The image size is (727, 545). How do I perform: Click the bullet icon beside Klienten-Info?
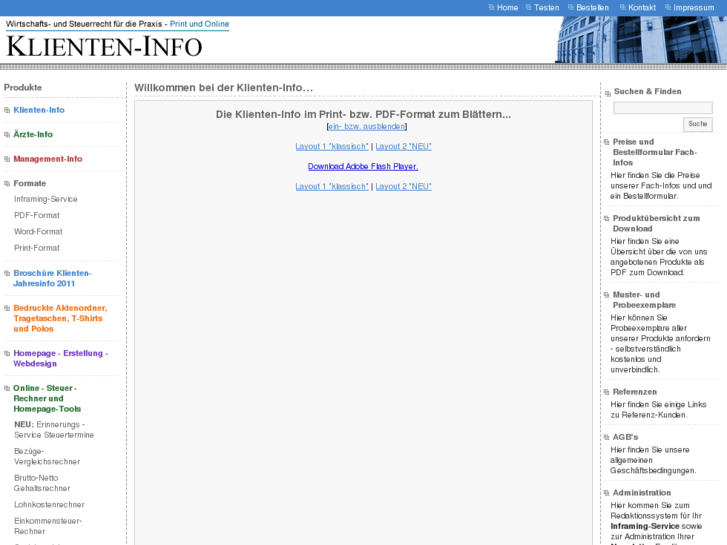[x=7, y=110]
